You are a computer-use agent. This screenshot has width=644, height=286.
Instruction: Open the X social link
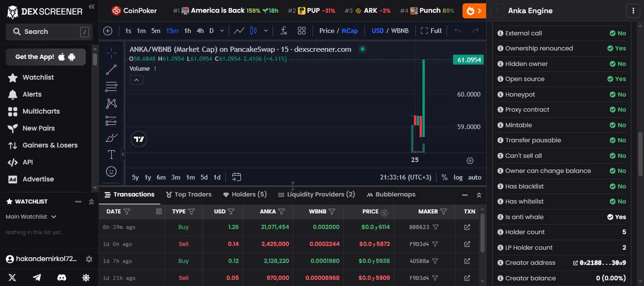click(x=12, y=278)
